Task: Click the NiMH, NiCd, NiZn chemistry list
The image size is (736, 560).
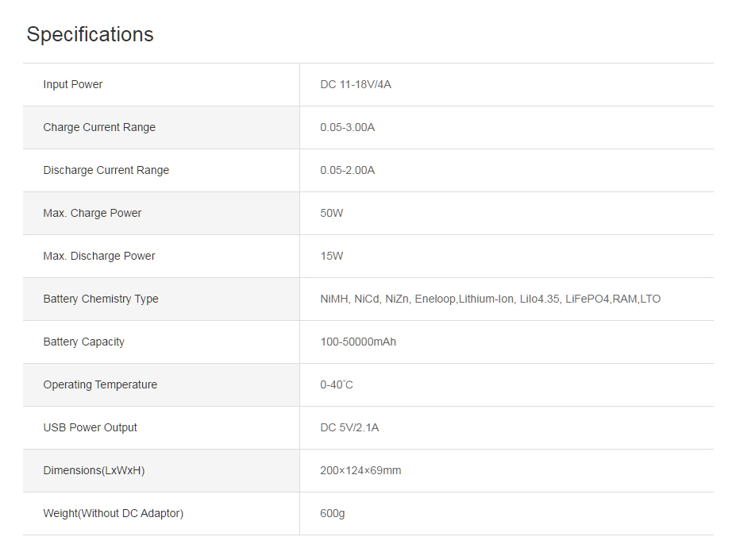Action: click(x=490, y=299)
